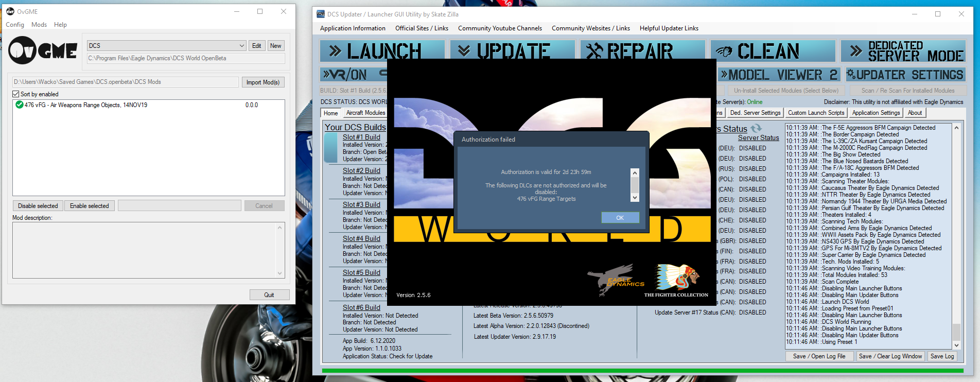Open the Slot #2 Build link
Screen dimensions: 980x382
(x=361, y=171)
